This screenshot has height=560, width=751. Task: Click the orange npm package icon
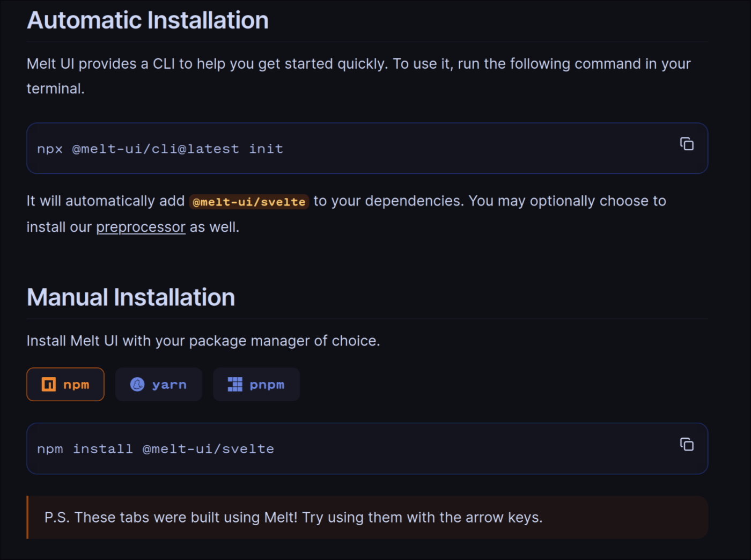tap(49, 384)
